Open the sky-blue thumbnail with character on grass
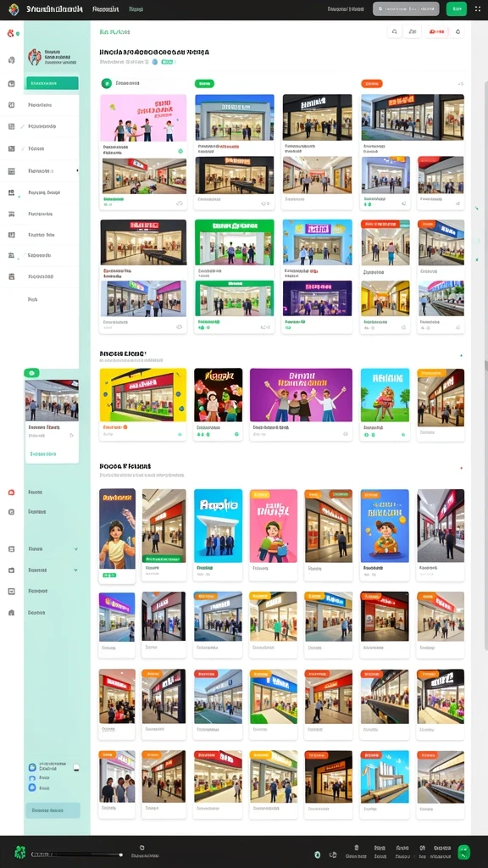 tap(385, 395)
